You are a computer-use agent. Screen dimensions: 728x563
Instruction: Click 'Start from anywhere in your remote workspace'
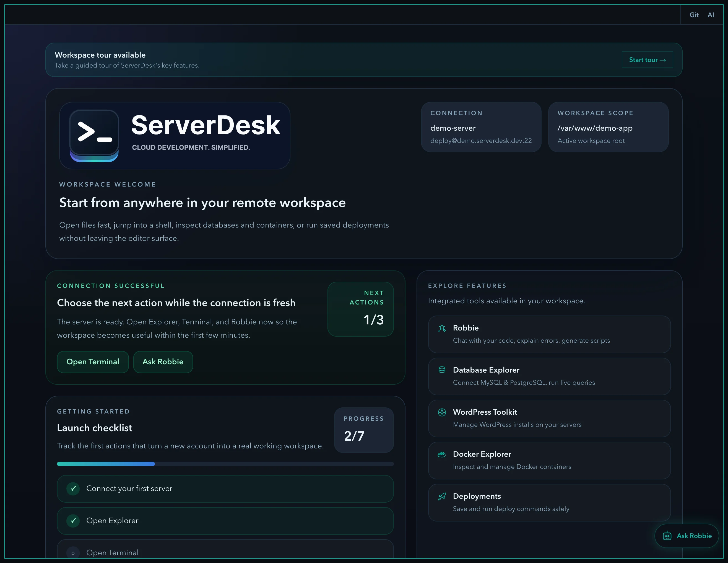(x=202, y=202)
